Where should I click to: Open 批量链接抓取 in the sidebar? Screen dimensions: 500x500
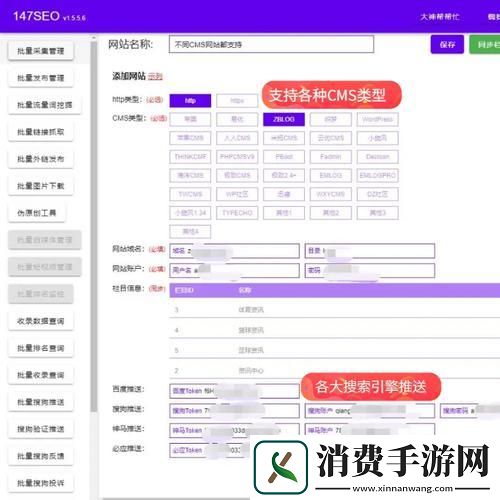(x=41, y=132)
